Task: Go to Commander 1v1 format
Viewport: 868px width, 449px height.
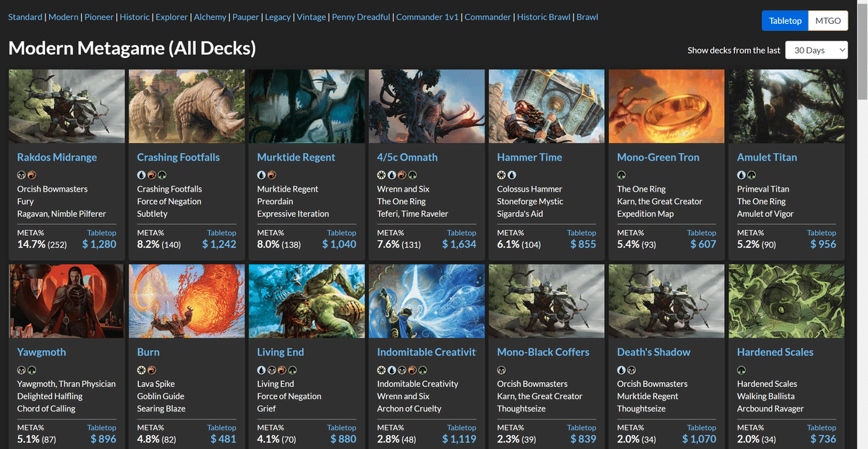Action: click(x=427, y=17)
